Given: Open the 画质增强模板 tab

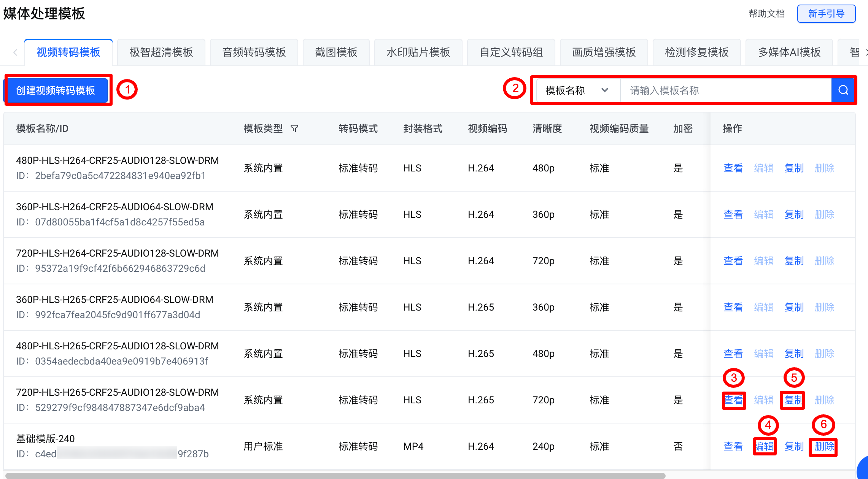Looking at the screenshot, I should 604,52.
